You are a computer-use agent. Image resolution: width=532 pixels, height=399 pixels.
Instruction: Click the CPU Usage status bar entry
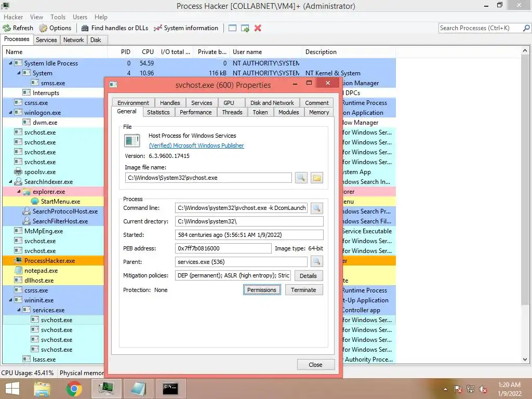point(28,373)
